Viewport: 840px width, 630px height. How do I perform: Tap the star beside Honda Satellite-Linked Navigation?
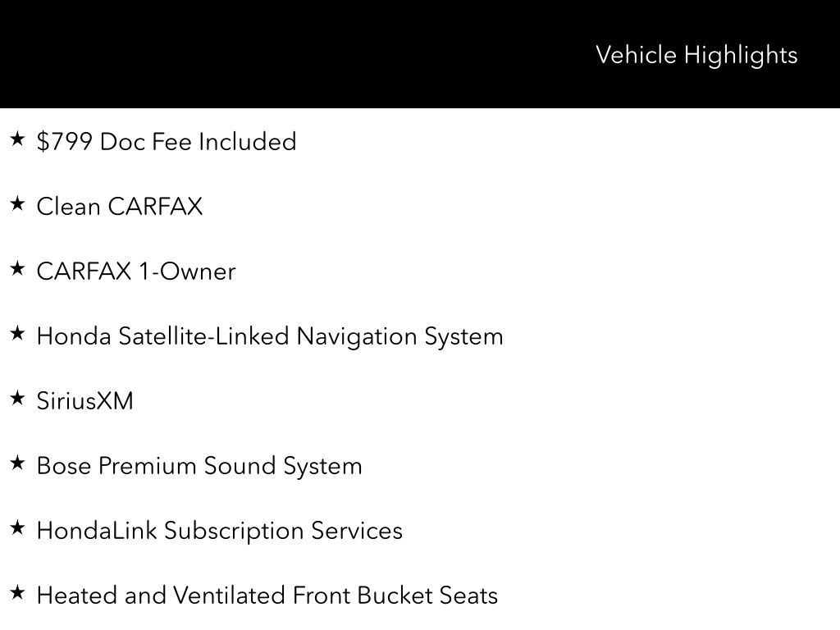17,334
